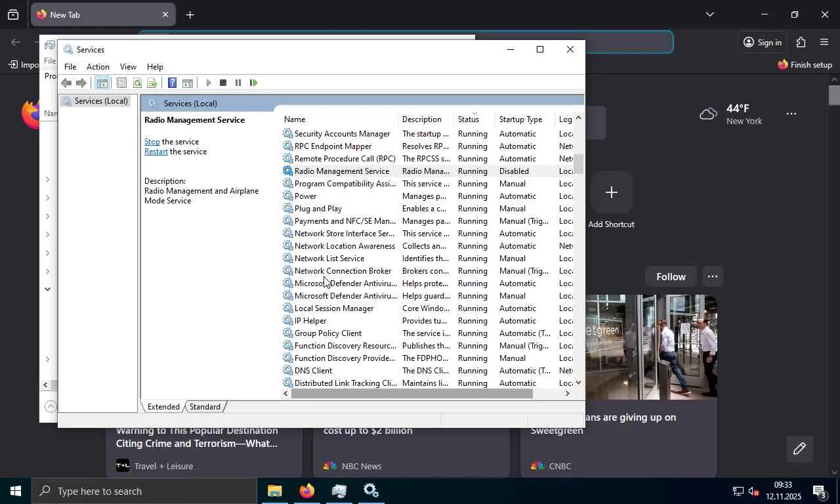Open the Help menu in Services

[155, 66]
